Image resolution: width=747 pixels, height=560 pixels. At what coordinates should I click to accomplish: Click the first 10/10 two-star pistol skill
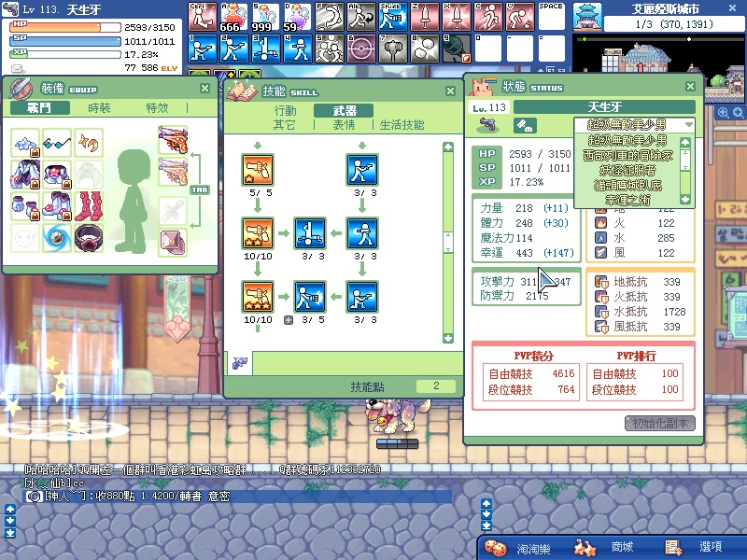tap(258, 232)
